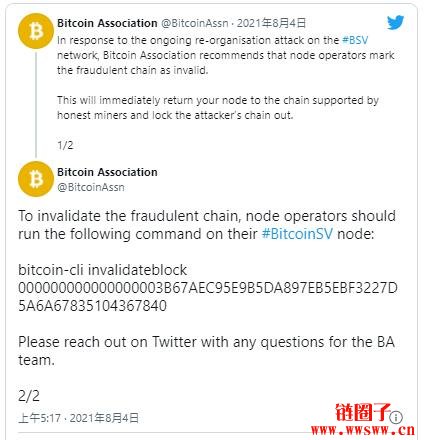Image resolution: width=424 pixels, height=440 pixels.
Task: Click the top Bitcoin Association avatar
Action: click(x=36, y=31)
